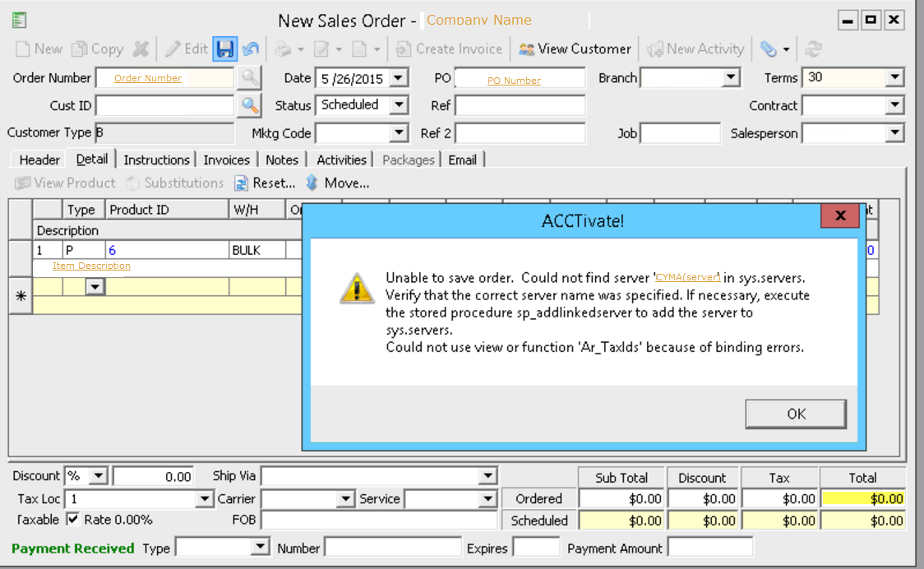Open the Notes tab
The image size is (924, 569).
pyautogui.click(x=282, y=160)
